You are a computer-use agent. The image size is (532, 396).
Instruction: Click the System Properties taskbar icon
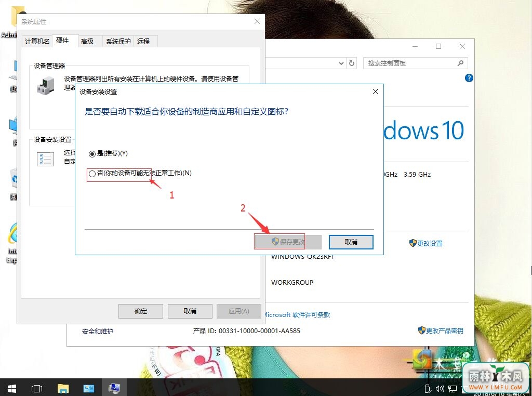point(114,388)
